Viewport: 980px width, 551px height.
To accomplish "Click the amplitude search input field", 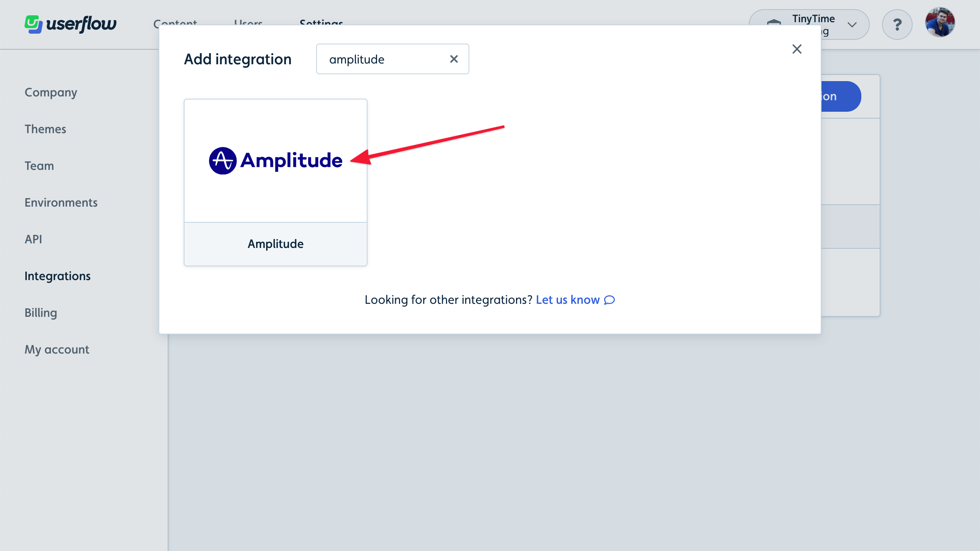I will (x=392, y=59).
